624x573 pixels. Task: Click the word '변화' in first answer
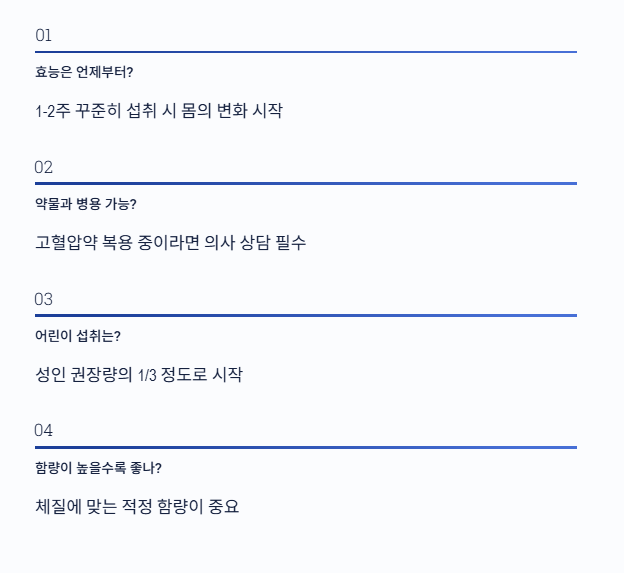(232, 110)
